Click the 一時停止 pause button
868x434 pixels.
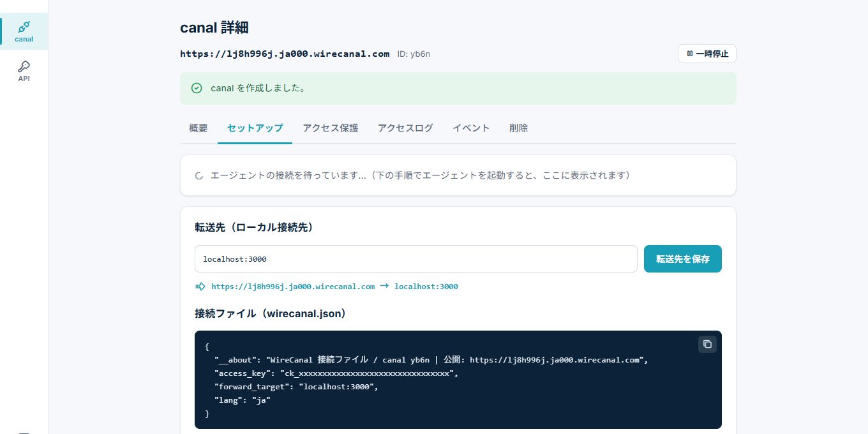707,54
